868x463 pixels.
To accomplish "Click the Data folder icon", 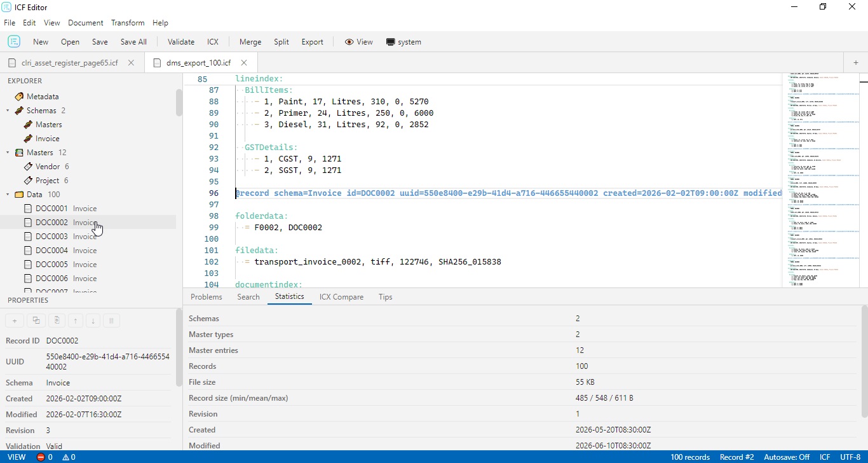I will click(19, 195).
